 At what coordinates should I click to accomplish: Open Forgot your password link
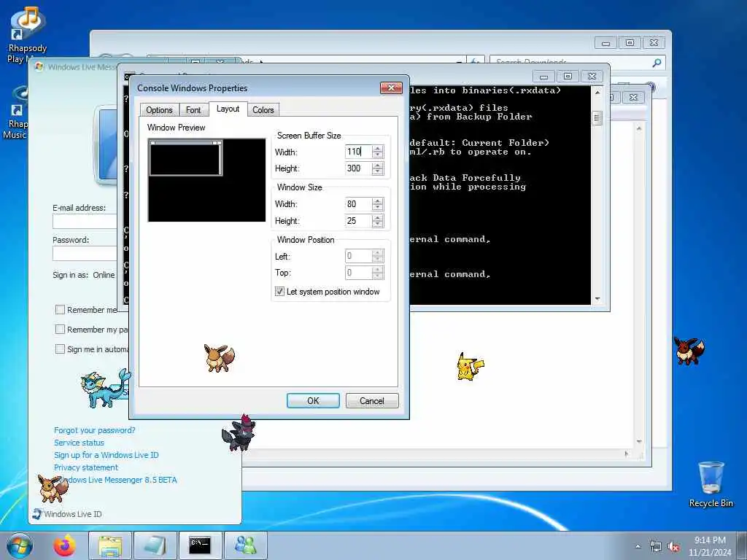(x=94, y=430)
